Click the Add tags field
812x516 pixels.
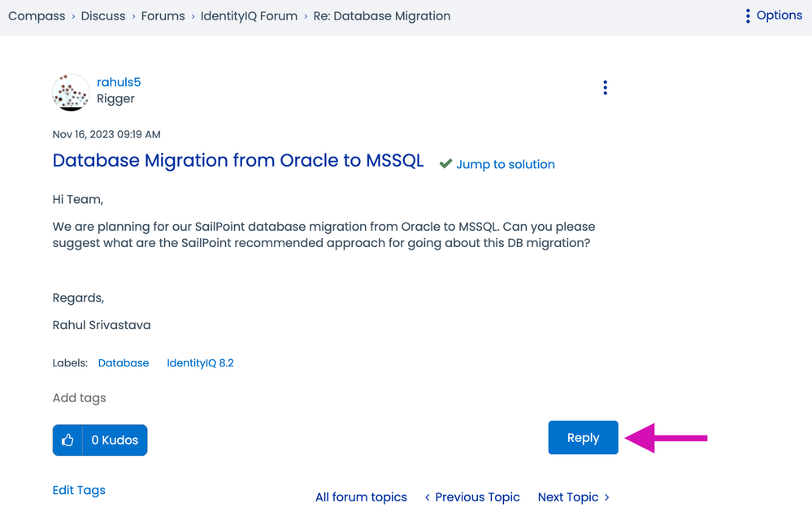(x=80, y=398)
